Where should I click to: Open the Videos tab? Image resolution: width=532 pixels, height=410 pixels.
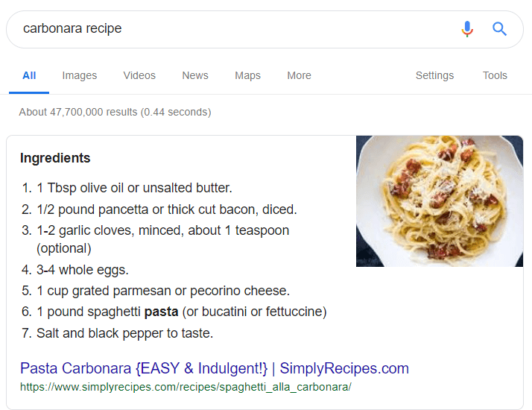click(x=139, y=75)
